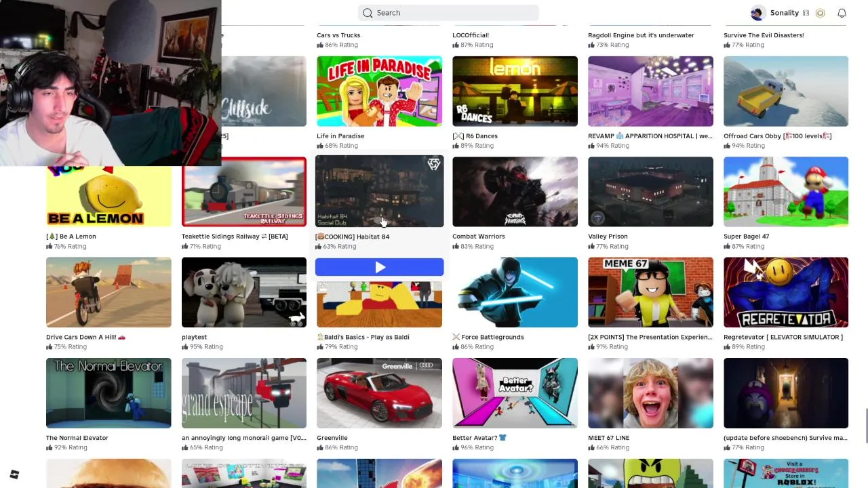Click "Survive The Evil Disasters!" title

pyautogui.click(x=764, y=35)
